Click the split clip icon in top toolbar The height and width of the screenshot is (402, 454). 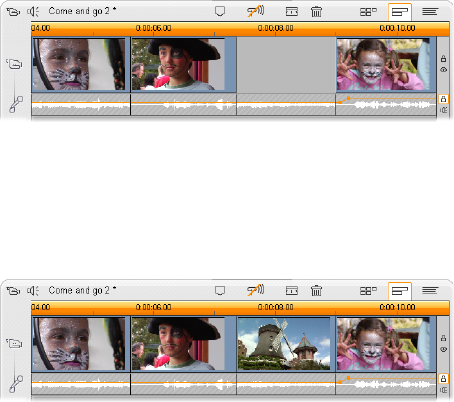(x=292, y=12)
